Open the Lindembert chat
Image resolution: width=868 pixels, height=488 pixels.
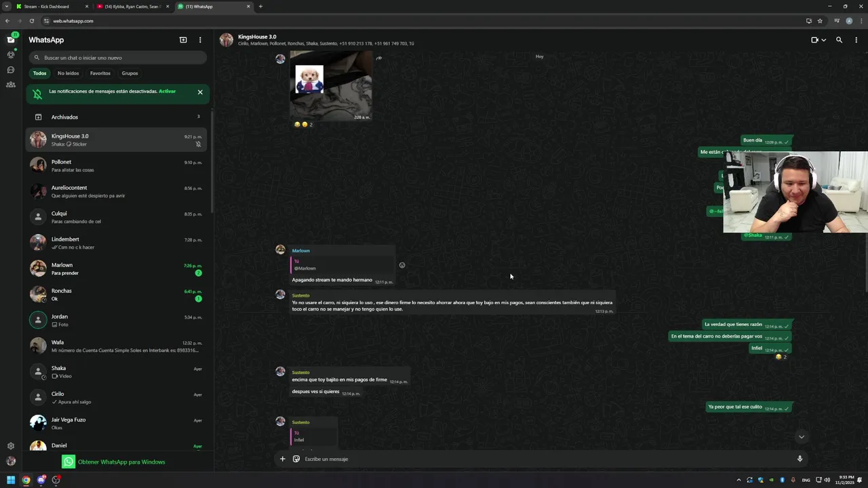coord(117,243)
